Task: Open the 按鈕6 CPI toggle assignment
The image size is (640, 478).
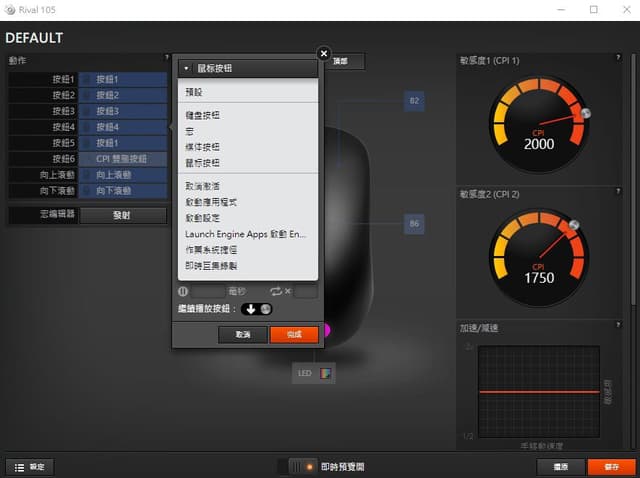Action: pyautogui.click(x=123, y=159)
